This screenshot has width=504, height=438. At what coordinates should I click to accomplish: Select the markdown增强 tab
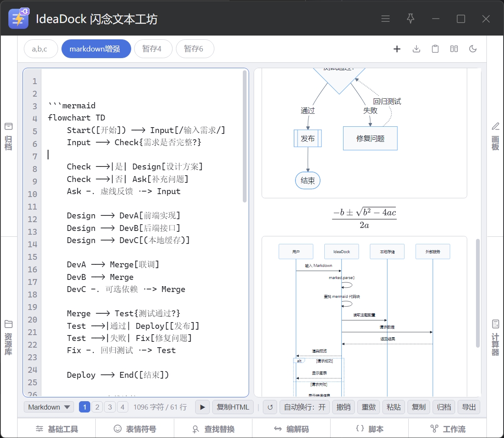click(x=96, y=49)
